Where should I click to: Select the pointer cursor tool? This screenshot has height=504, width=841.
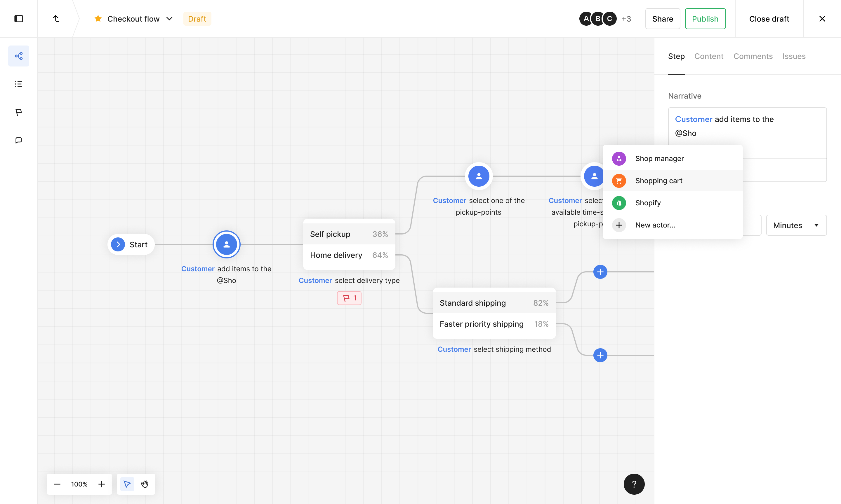tap(127, 484)
